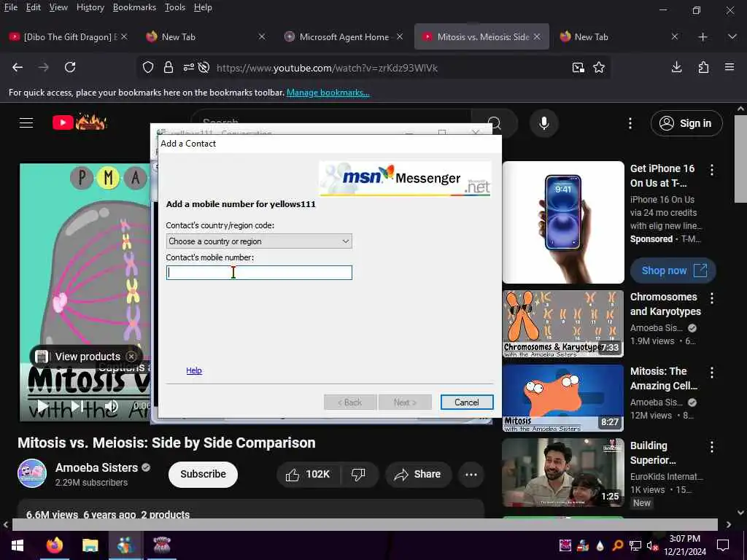This screenshot has width=747, height=560.
Task: Open more actions ellipsis below the video
Action: click(471, 474)
